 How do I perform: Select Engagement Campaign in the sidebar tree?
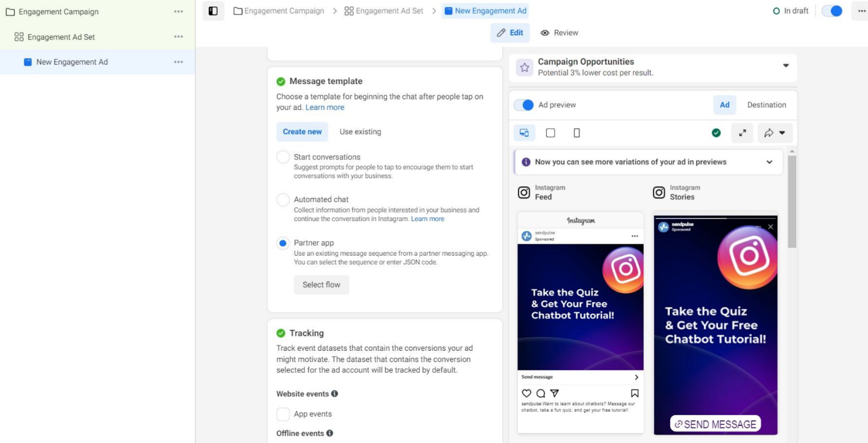(59, 11)
